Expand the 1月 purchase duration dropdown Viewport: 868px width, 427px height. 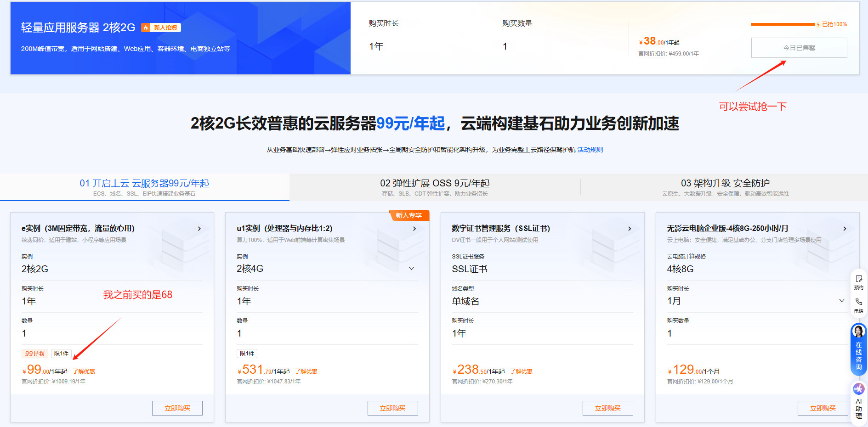tap(841, 301)
